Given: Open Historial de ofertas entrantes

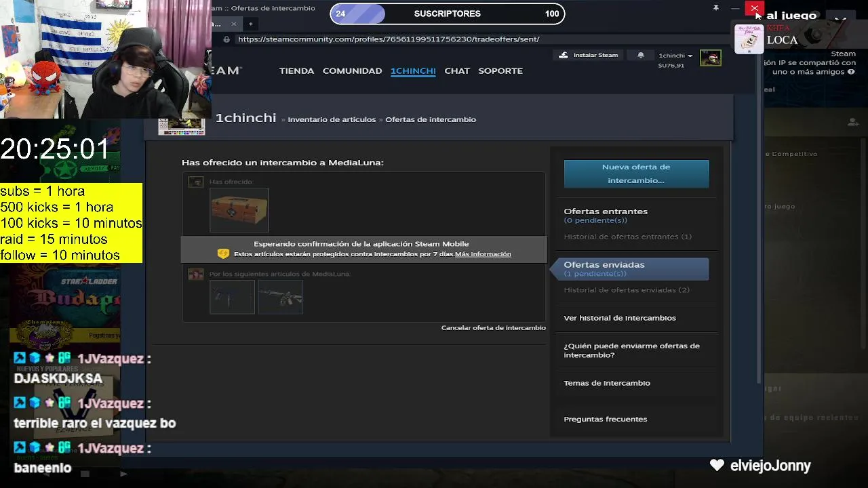Looking at the screenshot, I should tap(627, 237).
